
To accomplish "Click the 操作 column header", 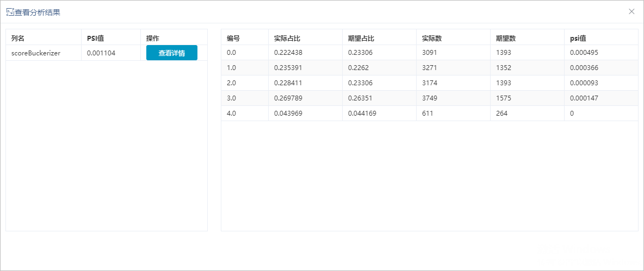I will [x=153, y=39].
